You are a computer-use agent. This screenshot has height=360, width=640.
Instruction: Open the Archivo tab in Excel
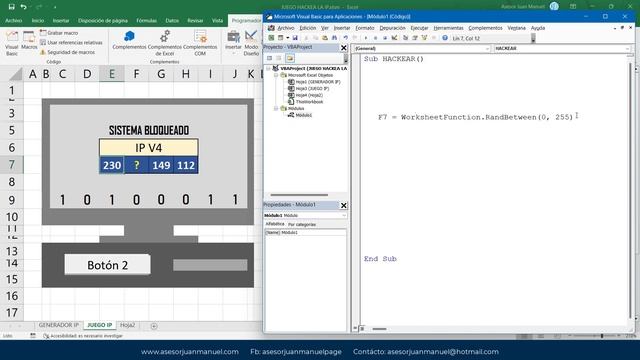tap(13, 20)
